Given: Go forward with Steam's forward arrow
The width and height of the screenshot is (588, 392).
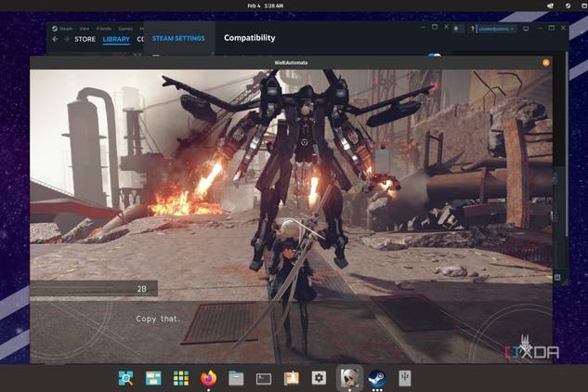Looking at the screenshot, I should (x=67, y=39).
